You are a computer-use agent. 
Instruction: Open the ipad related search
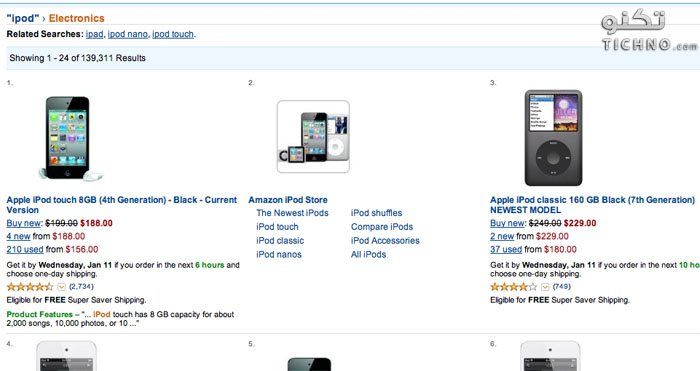click(94, 34)
